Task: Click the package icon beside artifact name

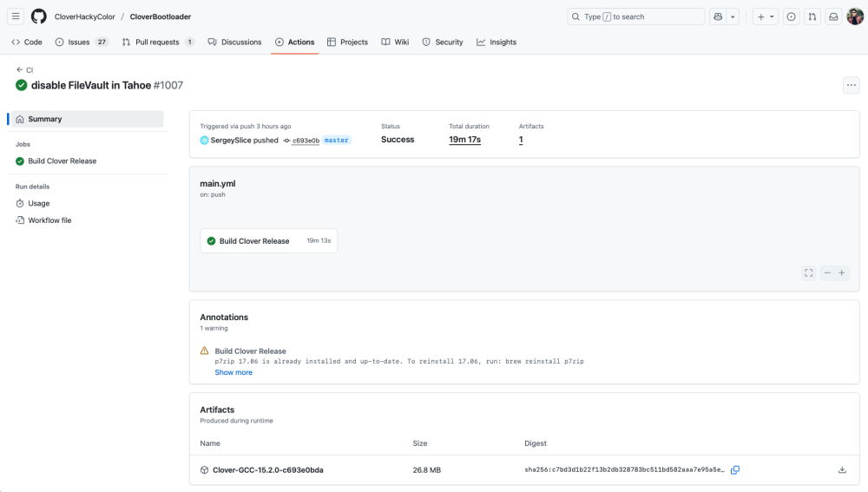Action: coord(204,469)
